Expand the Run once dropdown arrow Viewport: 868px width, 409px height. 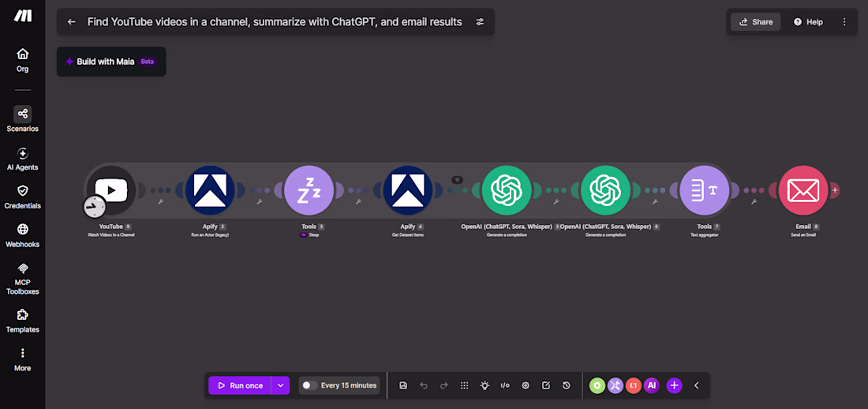tap(281, 385)
